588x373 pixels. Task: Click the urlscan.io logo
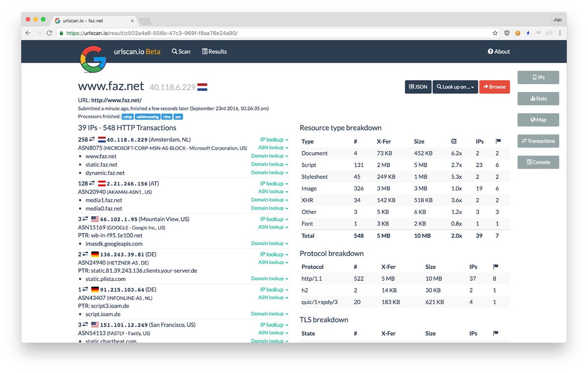click(93, 59)
